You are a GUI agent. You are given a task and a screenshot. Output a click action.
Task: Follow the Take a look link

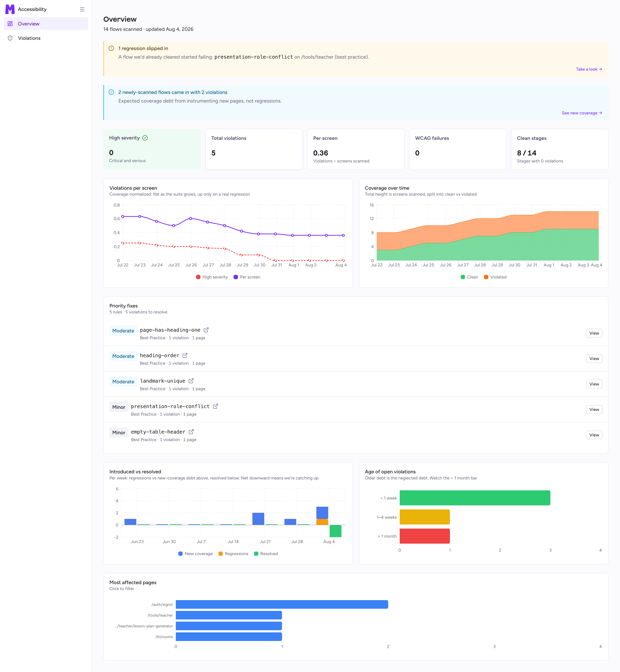pos(589,69)
